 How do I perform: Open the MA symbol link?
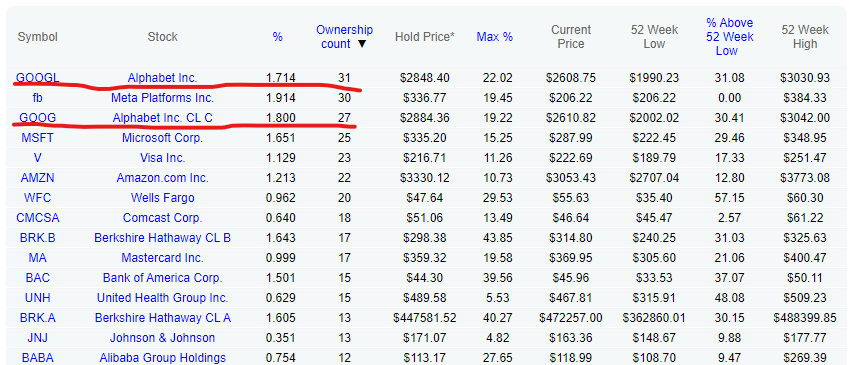point(37,258)
